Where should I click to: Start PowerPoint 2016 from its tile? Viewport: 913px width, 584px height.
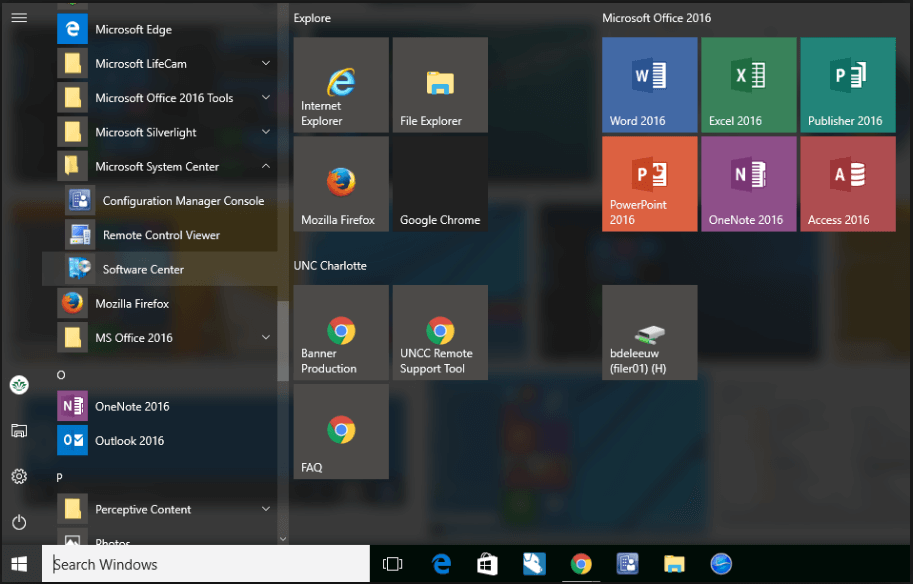pyautogui.click(x=649, y=184)
